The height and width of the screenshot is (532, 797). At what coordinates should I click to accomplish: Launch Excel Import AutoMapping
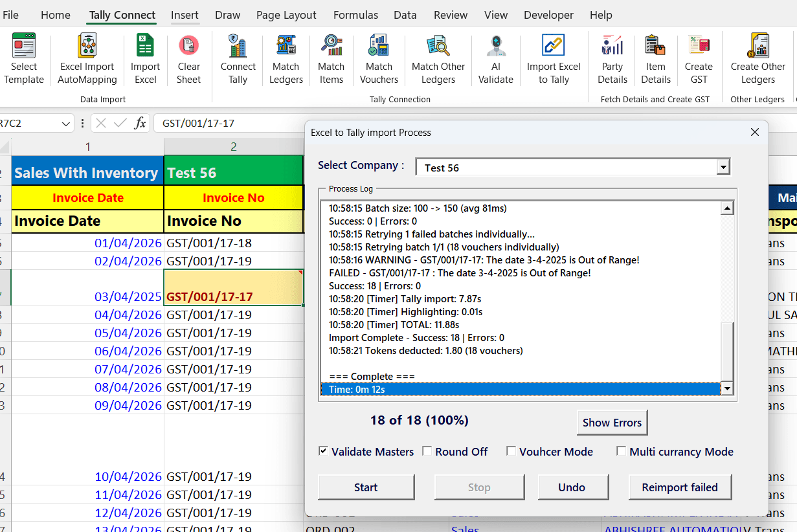[x=87, y=58]
